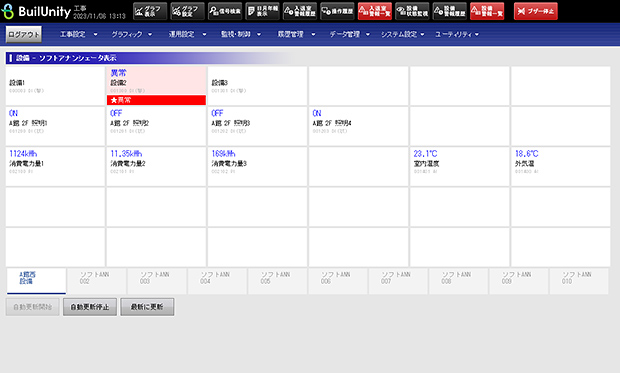Click the 最新に更新 refresh button
This screenshot has height=373, width=620.
[147, 307]
